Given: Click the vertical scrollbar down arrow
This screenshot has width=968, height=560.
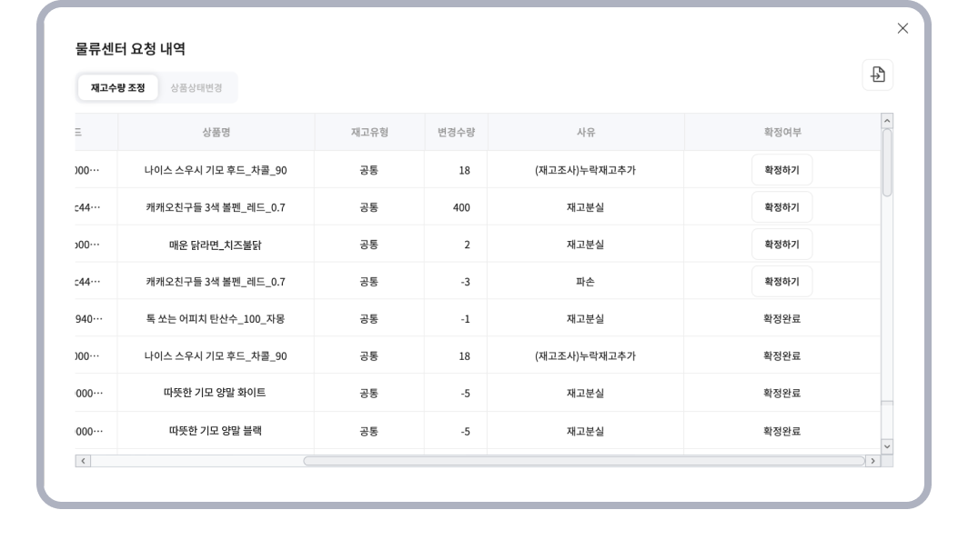Looking at the screenshot, I should coord(887,446).
